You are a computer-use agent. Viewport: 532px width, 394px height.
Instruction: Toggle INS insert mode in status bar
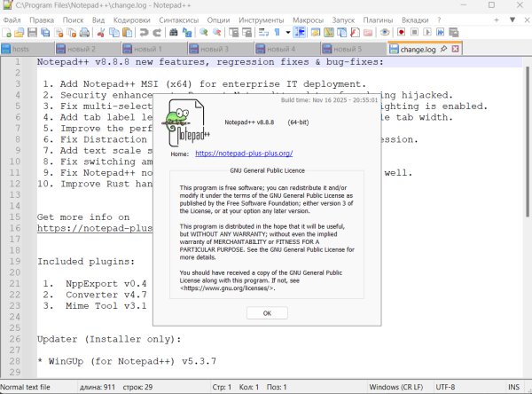[513, 387]
